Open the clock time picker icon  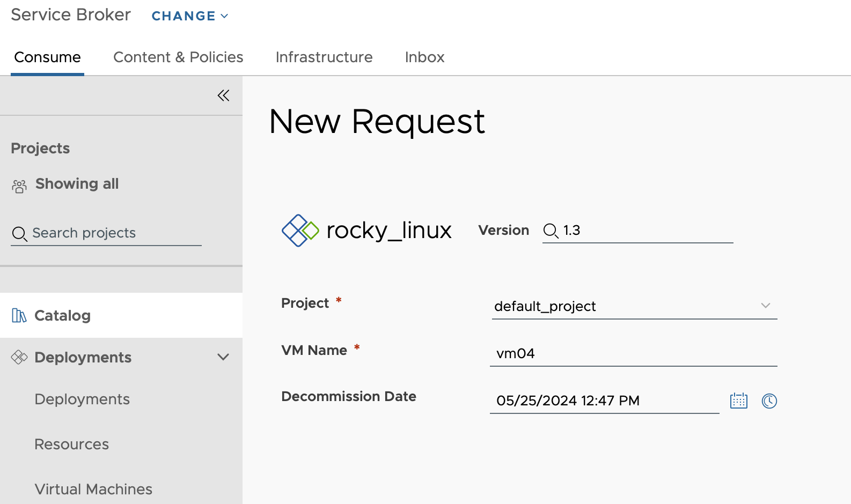pyautogui.click(x=769, y=401)
